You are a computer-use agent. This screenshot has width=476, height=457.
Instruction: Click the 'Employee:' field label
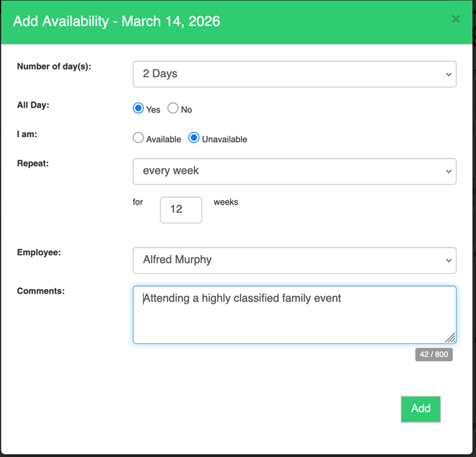[x=39, y=252]
